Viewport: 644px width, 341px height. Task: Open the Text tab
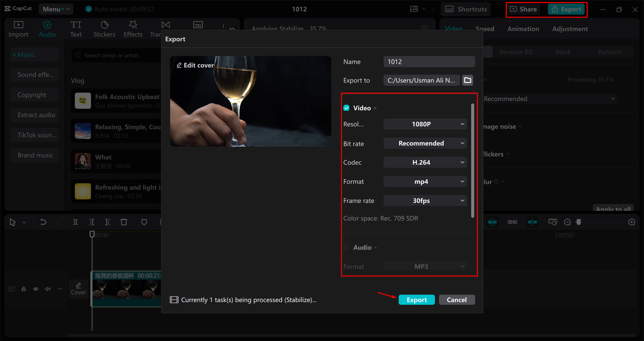[x=76, y=29]
